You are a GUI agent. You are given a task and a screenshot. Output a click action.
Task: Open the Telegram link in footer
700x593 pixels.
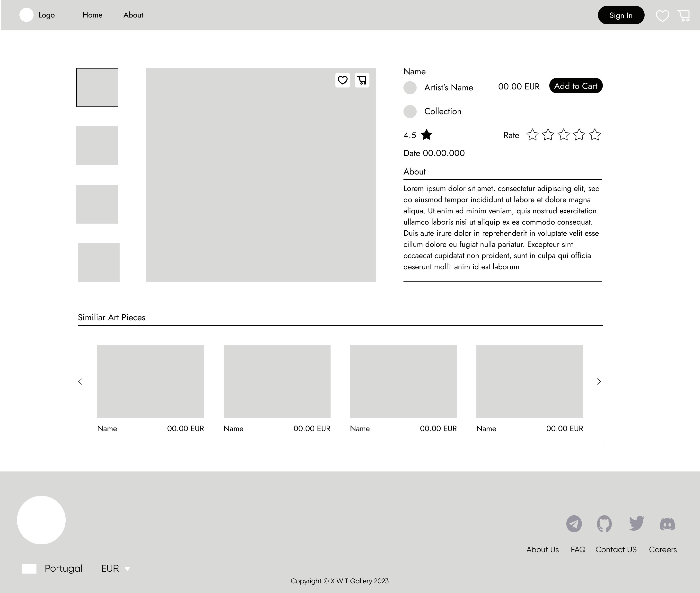574,523
